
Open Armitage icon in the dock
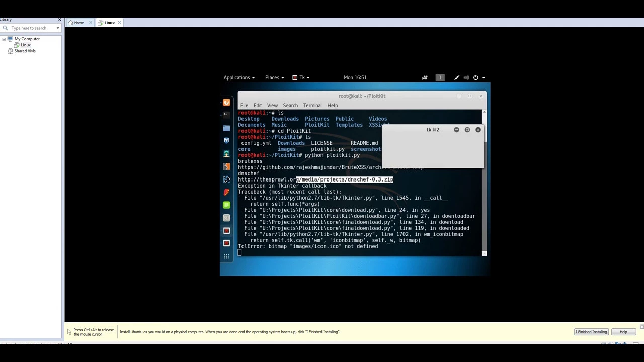click(226, 154)
